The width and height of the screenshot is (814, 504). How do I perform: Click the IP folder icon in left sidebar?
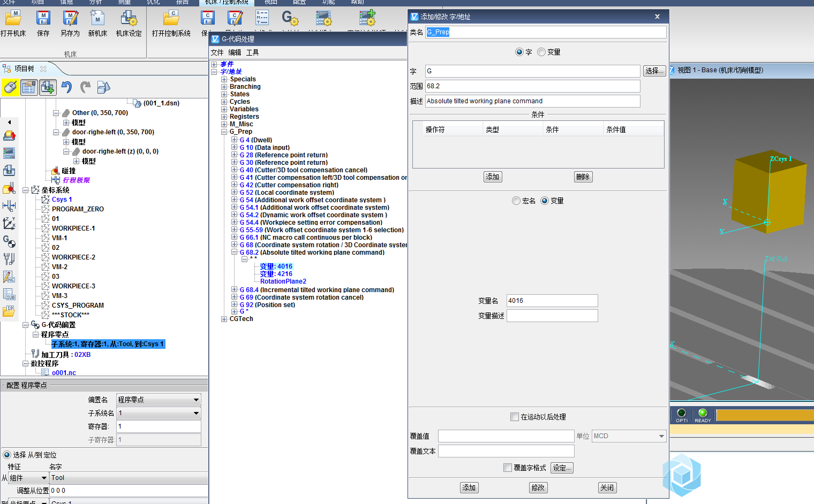point(9,311)
